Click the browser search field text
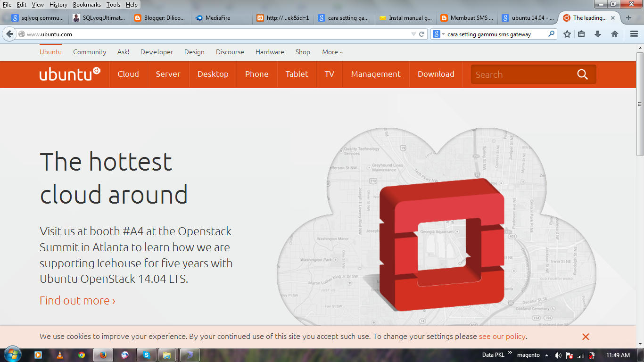Screen dimensions: 644x362 click(x=489, y=34)
